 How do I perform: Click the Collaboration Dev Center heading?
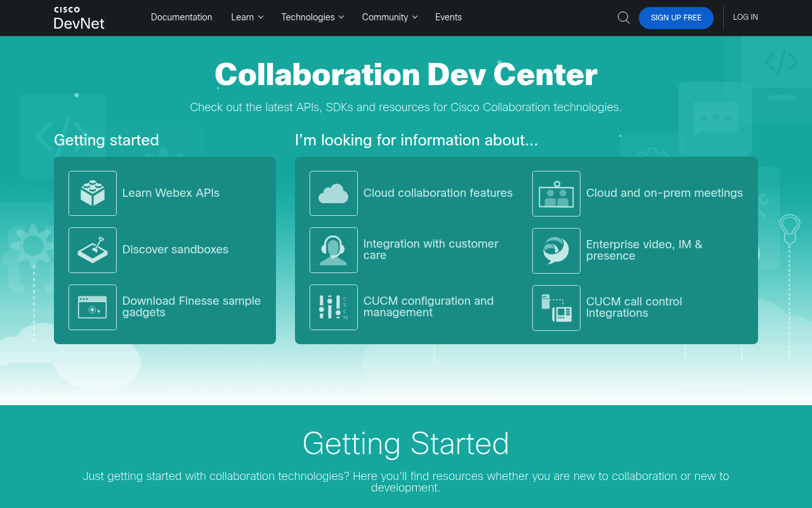click(406, 74)
